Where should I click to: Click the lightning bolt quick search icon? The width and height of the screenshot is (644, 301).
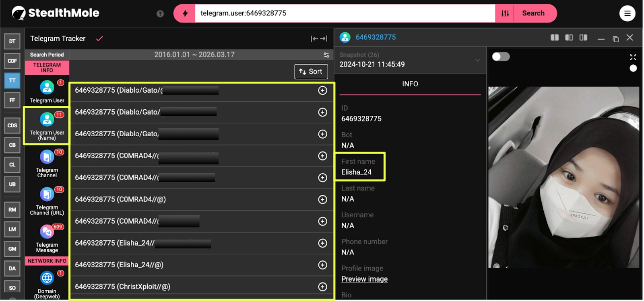click(x=185, y=13)
